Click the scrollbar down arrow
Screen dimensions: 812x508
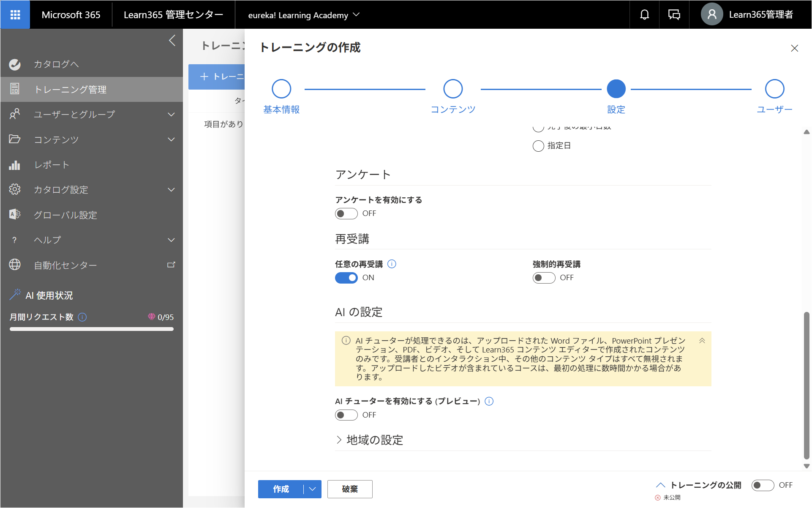click(807, 467)
